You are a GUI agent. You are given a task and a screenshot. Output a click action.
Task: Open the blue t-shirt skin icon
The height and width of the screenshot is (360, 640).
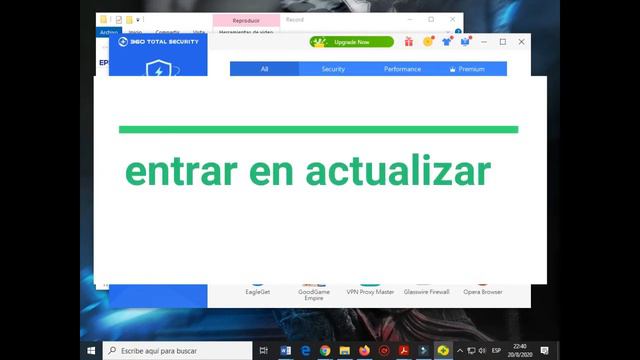pos(447,42)
